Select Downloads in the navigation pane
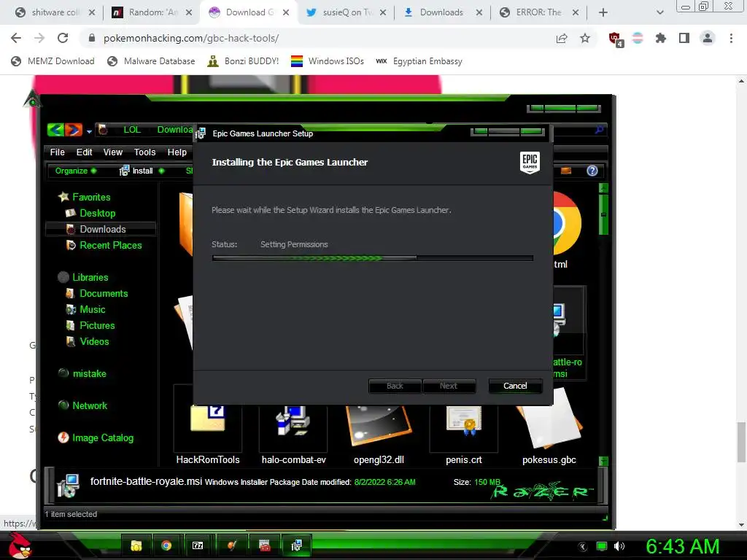Viewport: 747px width, 560px height. [x=101, y=229]
